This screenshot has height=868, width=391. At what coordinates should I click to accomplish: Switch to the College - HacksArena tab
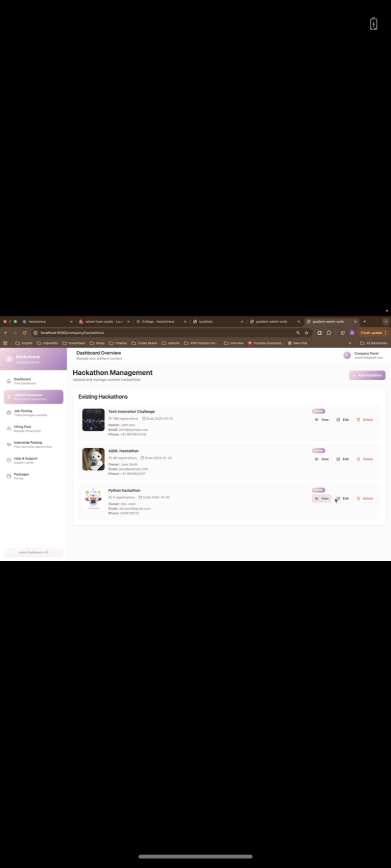157,322
